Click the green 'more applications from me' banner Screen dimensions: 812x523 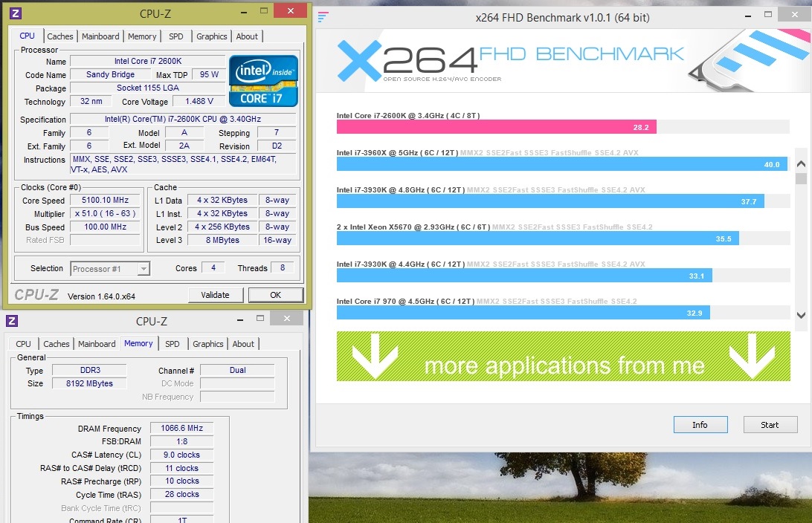(x=564, y=357)
